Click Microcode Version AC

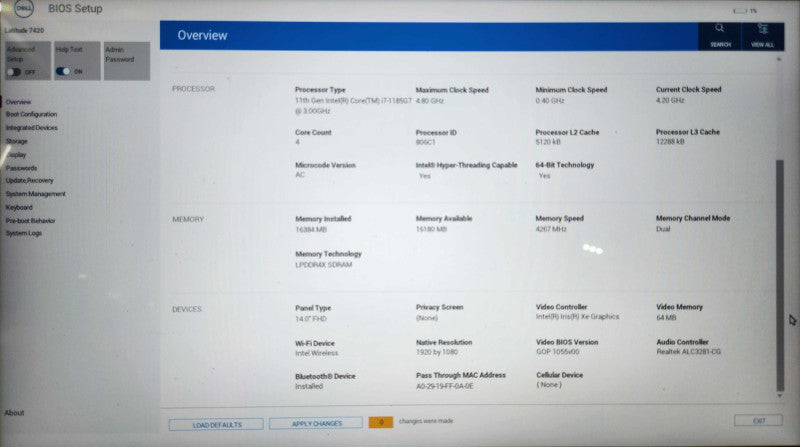(300, 175)
